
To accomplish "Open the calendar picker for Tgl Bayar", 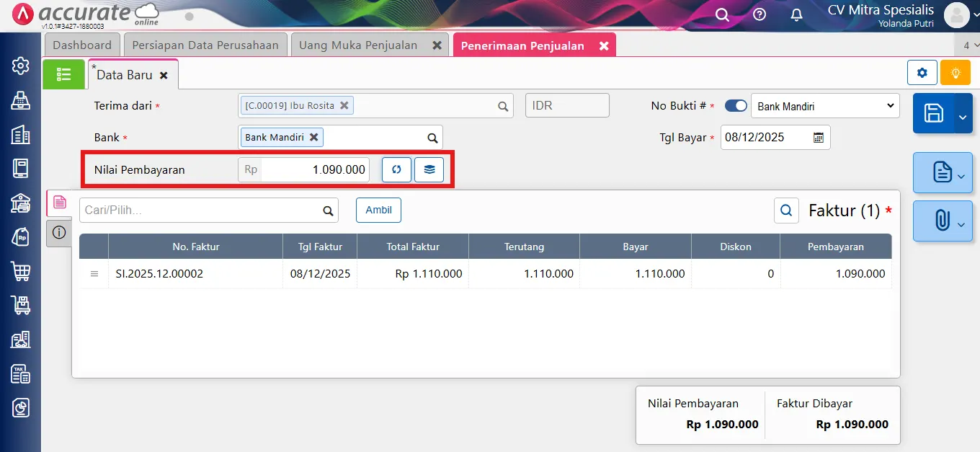I will click(x=819, y=138).
